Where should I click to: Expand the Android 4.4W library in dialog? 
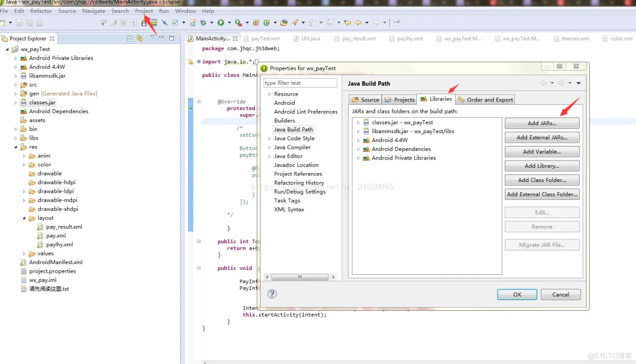point(358,140)
